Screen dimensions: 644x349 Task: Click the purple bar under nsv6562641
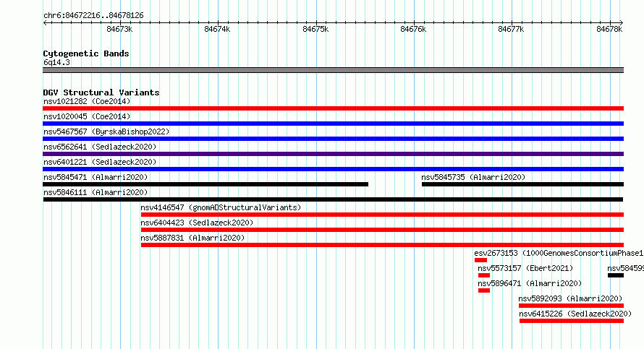pos(333,154)
